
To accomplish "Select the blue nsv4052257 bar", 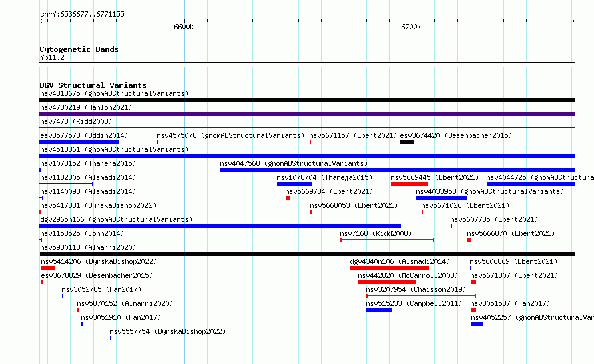I will click(477, 324).
